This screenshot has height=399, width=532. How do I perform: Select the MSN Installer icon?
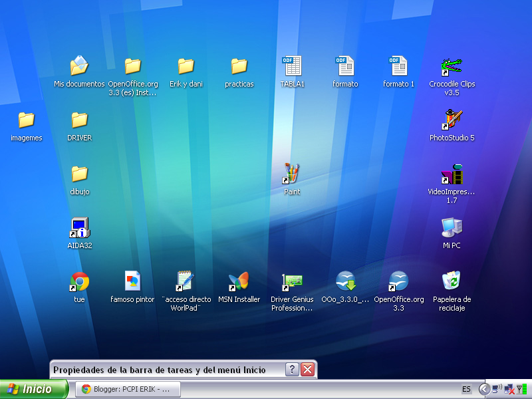(x=239, y=281)
